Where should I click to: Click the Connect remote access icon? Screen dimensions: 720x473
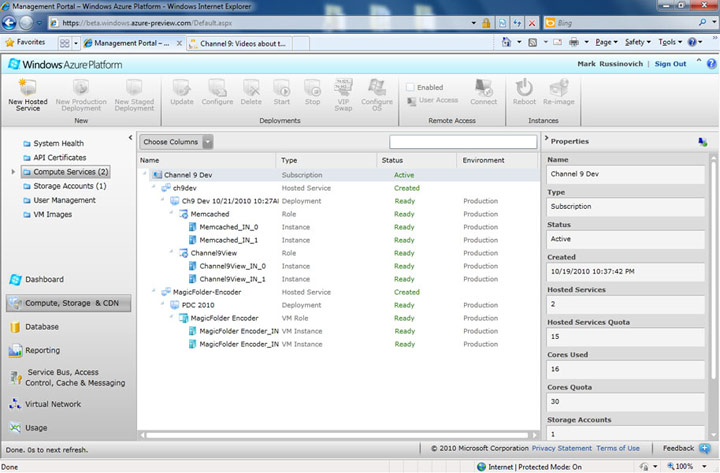tap(484, 87)
